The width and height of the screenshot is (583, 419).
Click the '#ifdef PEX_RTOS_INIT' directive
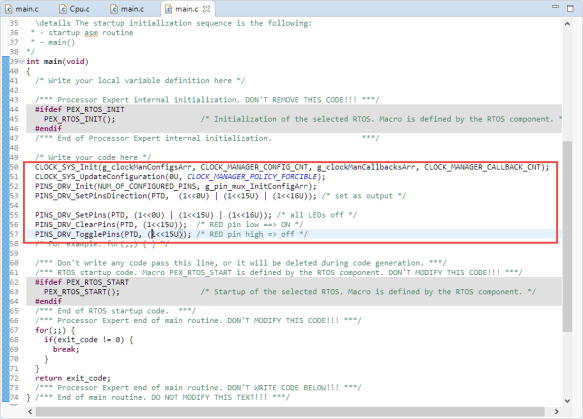[80, 109]
